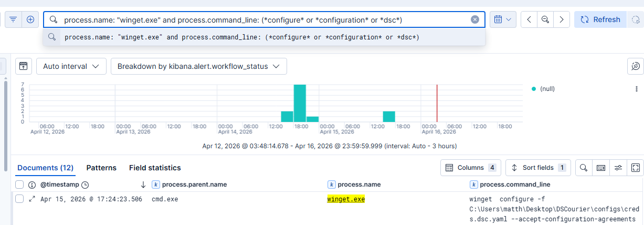This screenshot has height=225, width=644.
Task: Click the tallest histogram bar
Action: point(300,103)
